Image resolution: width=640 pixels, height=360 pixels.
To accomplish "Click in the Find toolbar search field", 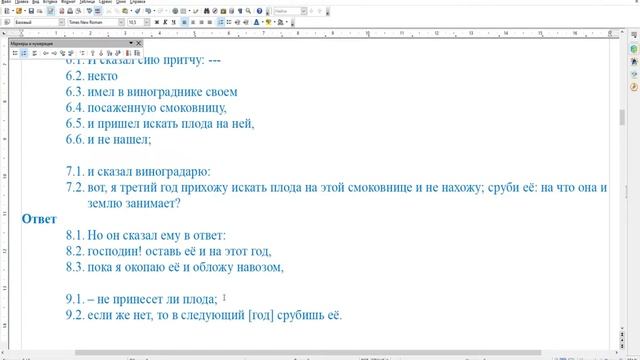I will pos(287,11).
